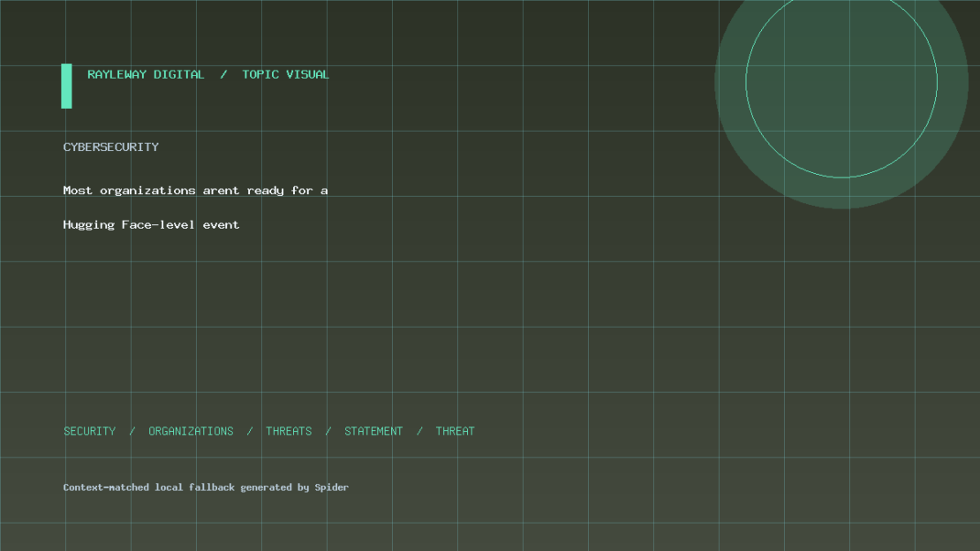Click the 'CYBERSECURITY' category label

coord(111,147)
